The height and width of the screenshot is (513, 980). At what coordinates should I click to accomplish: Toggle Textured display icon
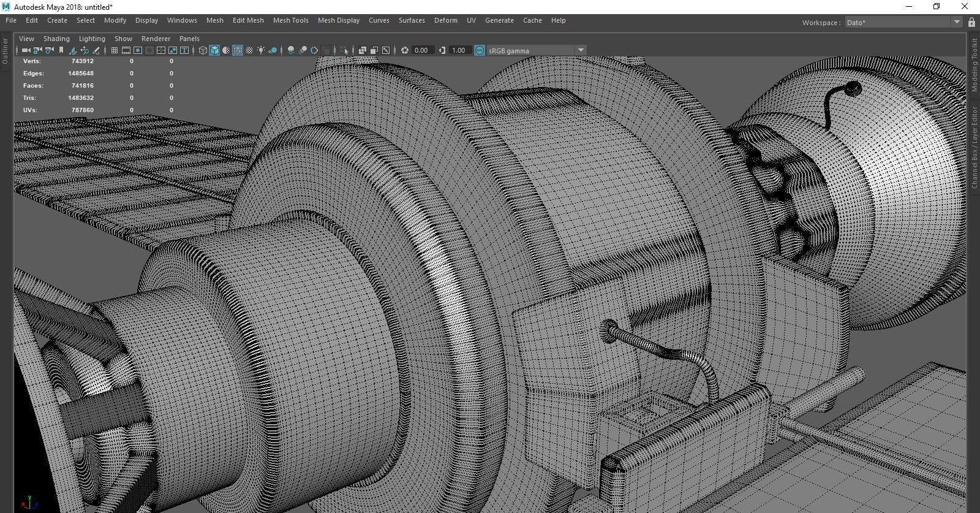249,50
